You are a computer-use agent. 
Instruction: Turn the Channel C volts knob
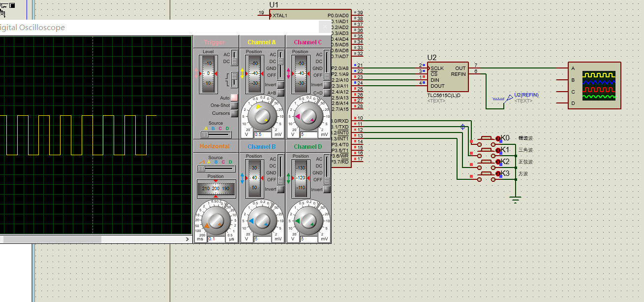(x=308, y=115)
